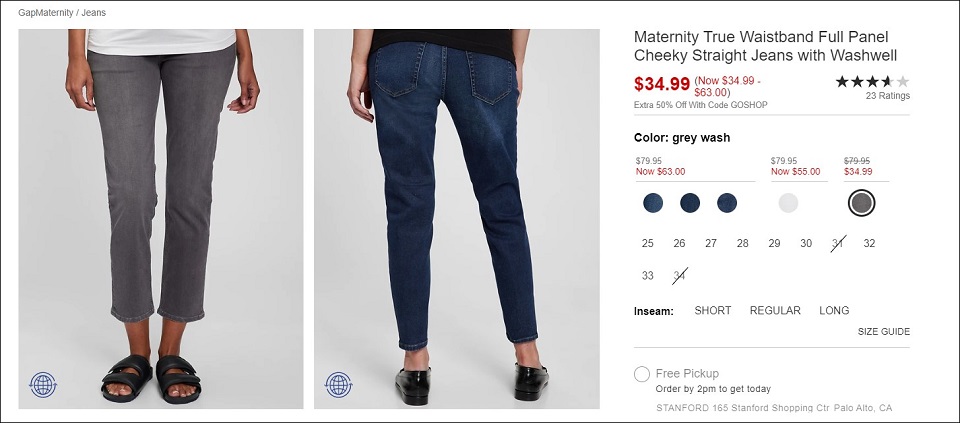
Task: Choose the LONG inseam option
Action: click(834, 310)
